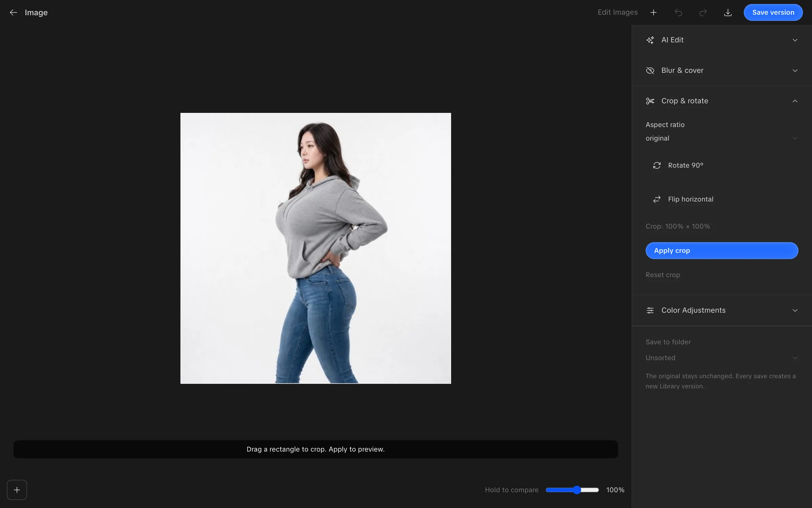This screenshot has width=812, height=508.
Task: Click the Image page title
Action: 36,13
